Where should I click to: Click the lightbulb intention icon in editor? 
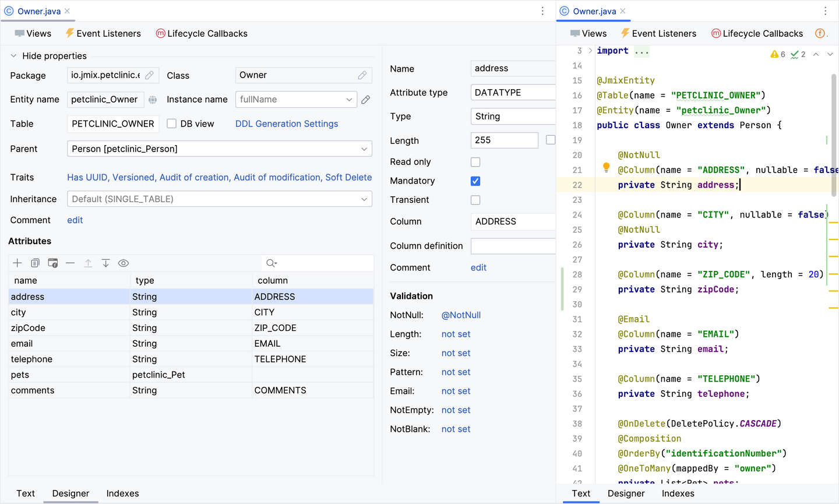[x=606, y=168]
